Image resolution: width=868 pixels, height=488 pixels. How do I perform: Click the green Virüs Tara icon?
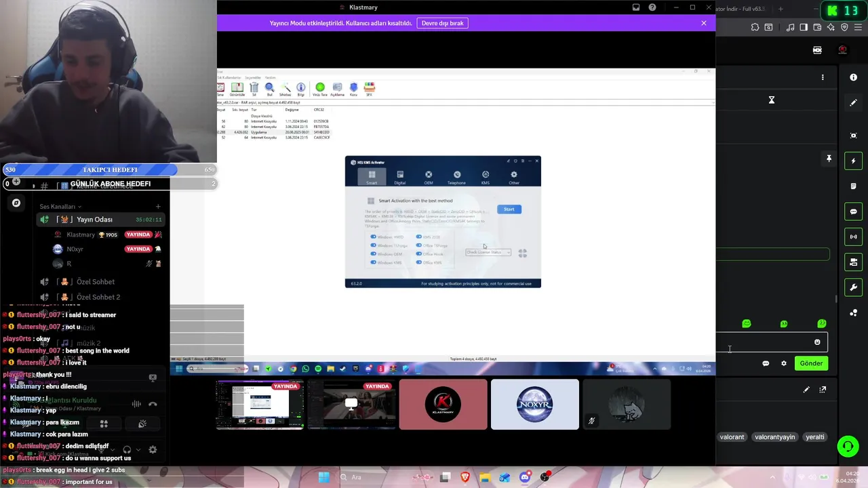(x=320, y=89)
